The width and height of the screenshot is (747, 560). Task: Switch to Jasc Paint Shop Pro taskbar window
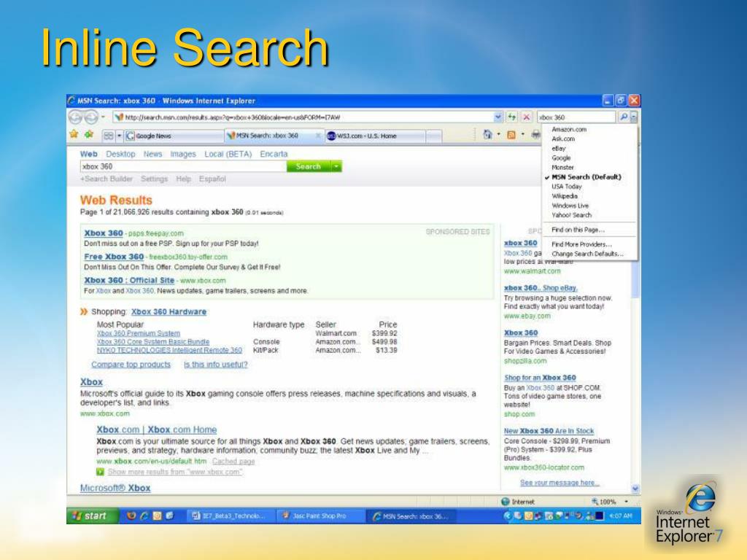point(320,516)
